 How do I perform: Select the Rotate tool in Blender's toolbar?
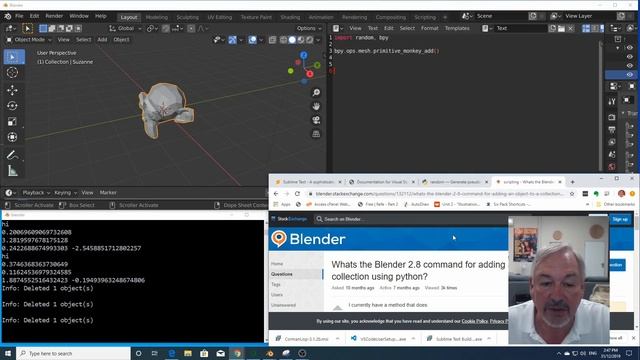(x=12, y=106)
